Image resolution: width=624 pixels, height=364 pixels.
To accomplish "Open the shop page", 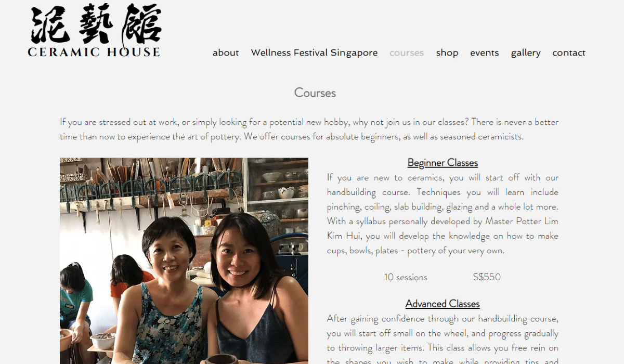I will pyautogui.click(x=447, y=53).
